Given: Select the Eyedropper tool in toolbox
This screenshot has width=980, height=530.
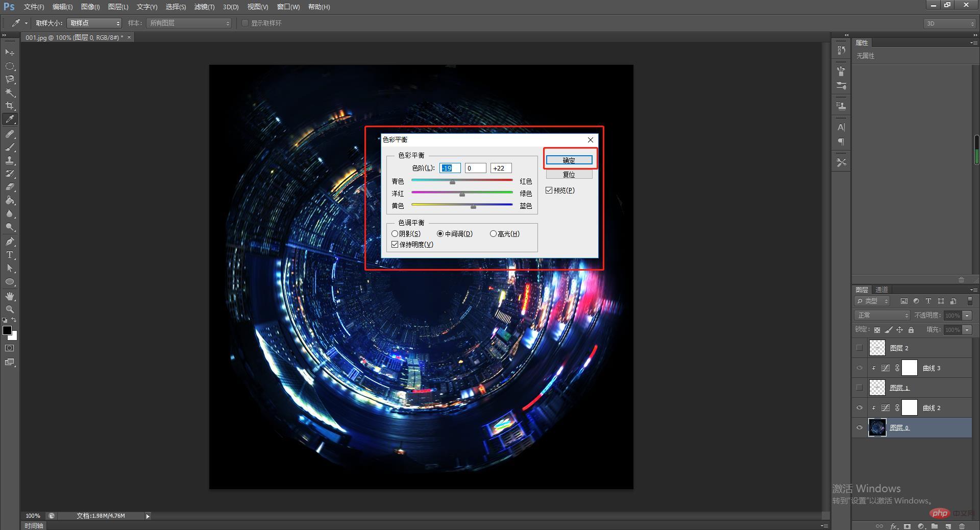Looking at the screenshot, I should tap(10, 119).
